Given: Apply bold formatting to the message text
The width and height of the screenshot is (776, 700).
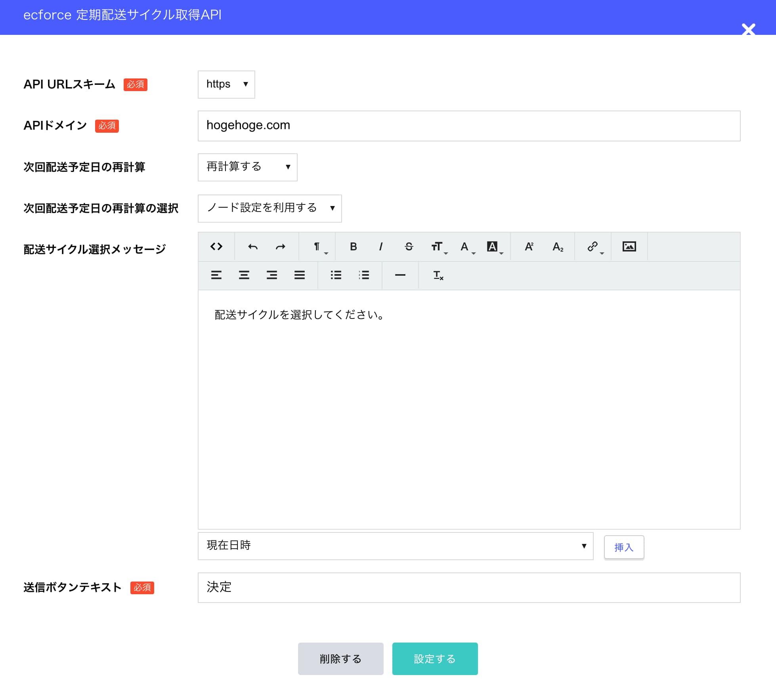Looking at the screenshot, I should point(353,246).
